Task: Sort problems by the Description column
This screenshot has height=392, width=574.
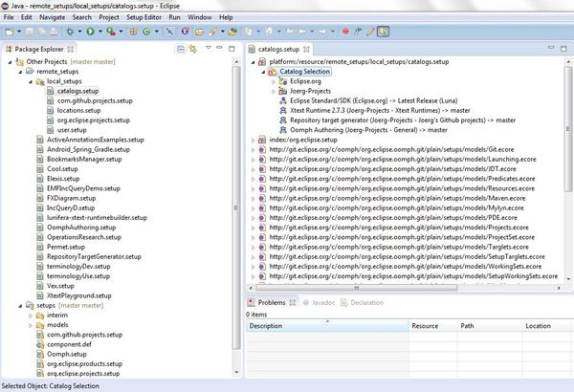Action: (x=327, y=326)
